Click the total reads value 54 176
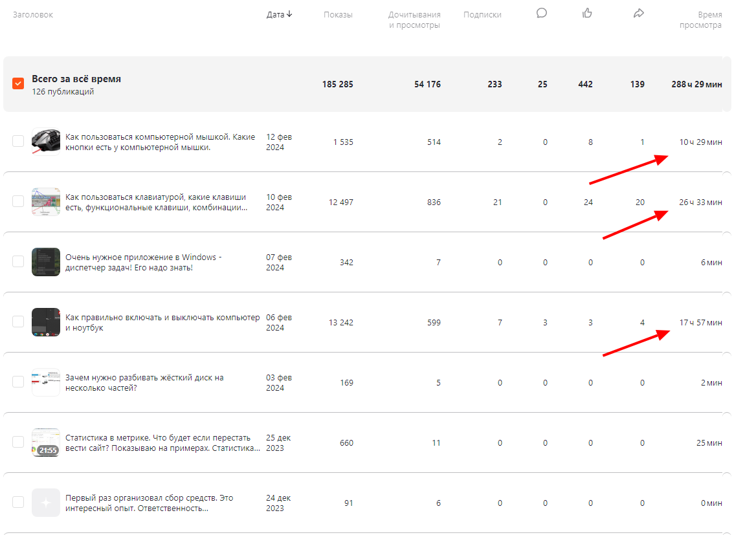Image resolution: width=756 pixels, height=535 pixels. click(427, 84)
